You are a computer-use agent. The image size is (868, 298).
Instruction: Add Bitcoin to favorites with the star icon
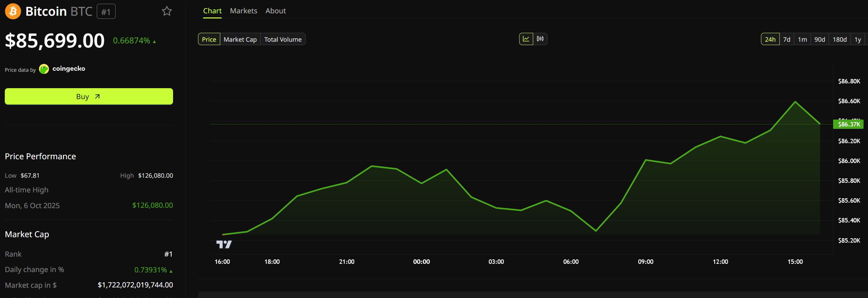point(167,11)
